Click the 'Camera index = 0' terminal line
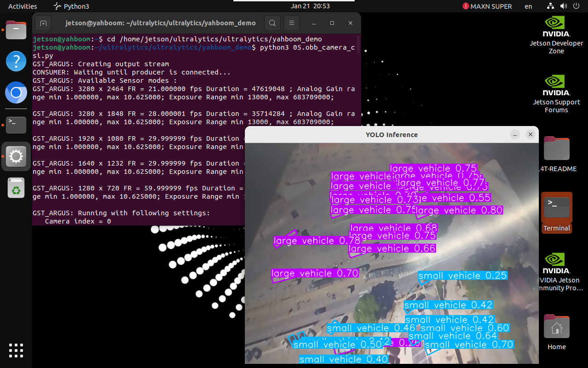This screenshot has height=368, width=588. point(78,221)
